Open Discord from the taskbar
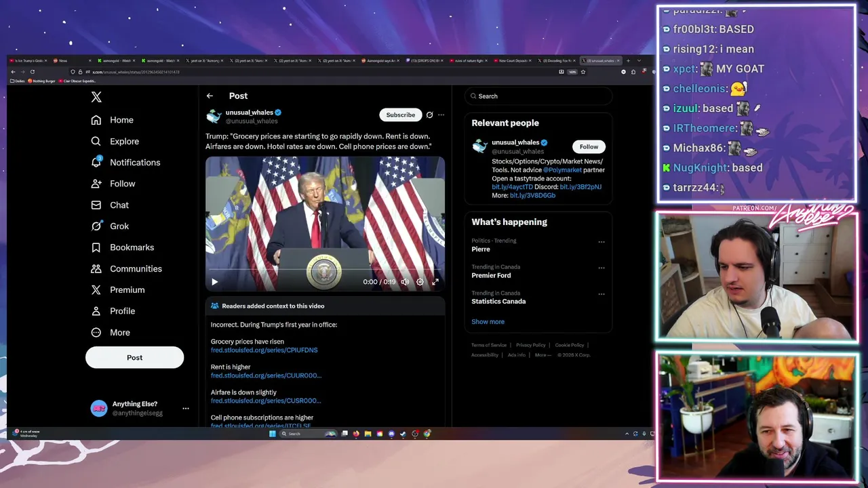 [x=391, y=434]
